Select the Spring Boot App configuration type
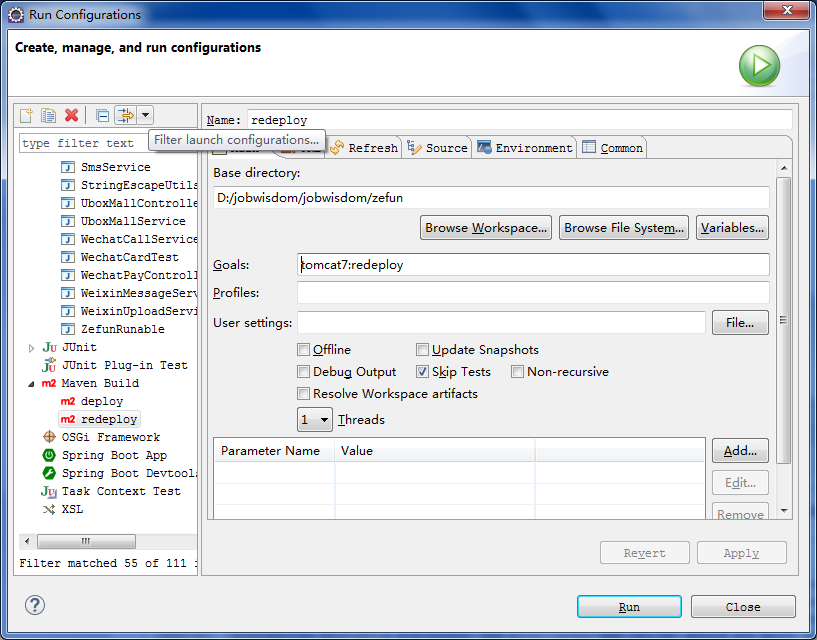The image size is (817, 640). tap(114, 455)
